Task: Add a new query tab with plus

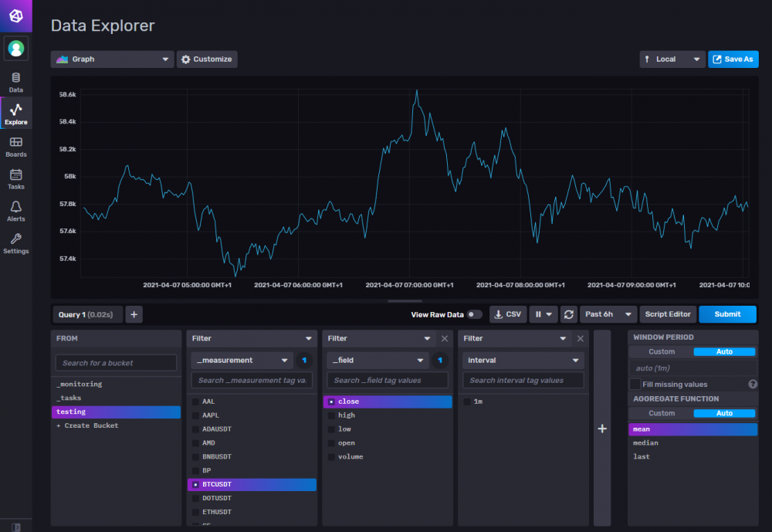Action: pos(134,314)
